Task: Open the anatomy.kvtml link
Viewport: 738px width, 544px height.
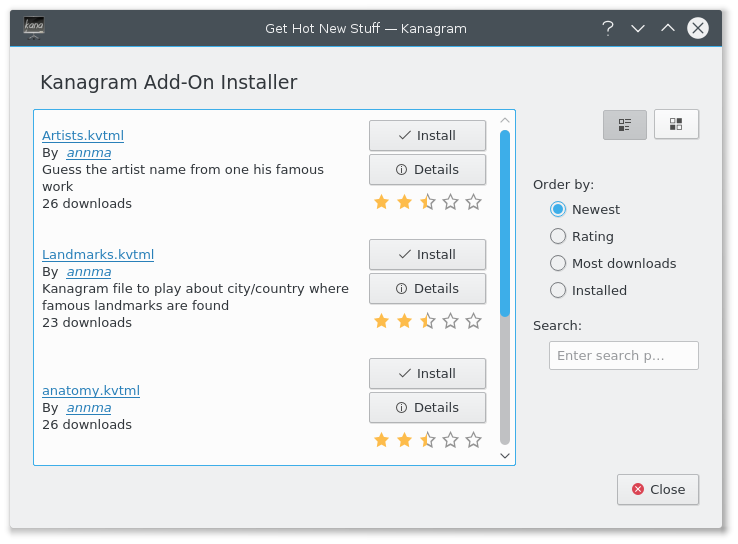Action: click(x=91, y=391)
